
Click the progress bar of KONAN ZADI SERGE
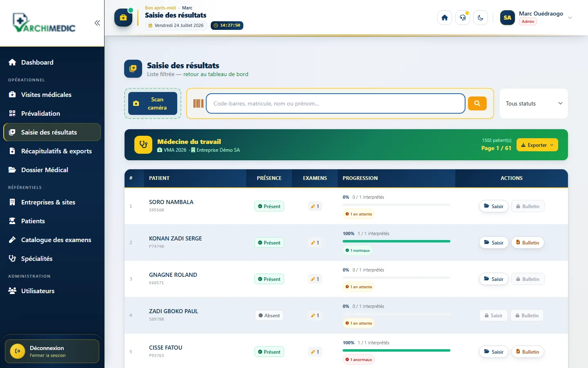pyautogui.click(x=396, y=241)
